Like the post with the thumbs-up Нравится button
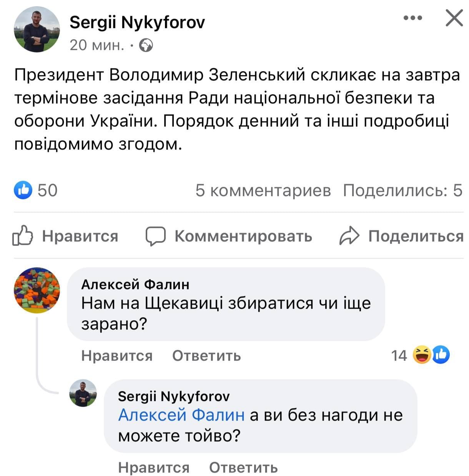469x476 pixels. (22, 236)
